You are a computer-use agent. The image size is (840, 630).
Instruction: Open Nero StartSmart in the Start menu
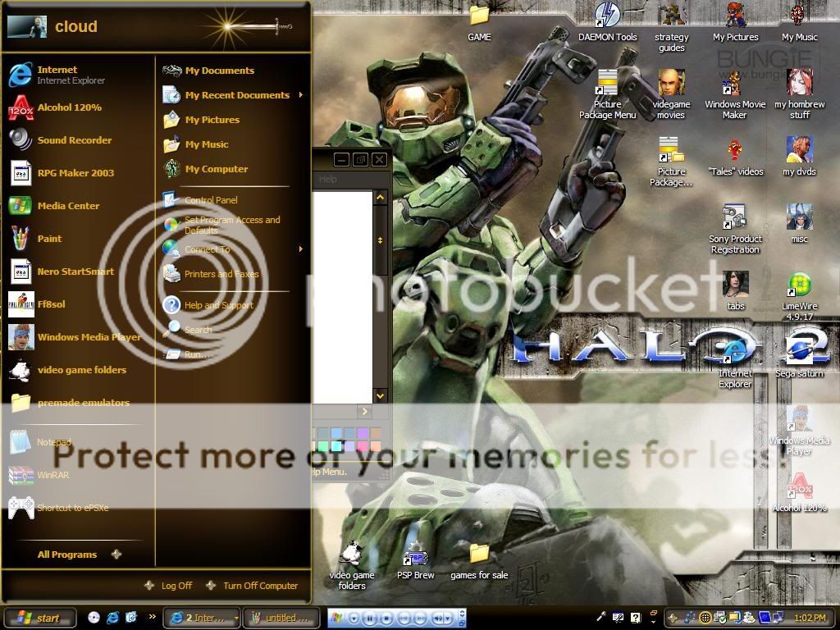(75, 272)
